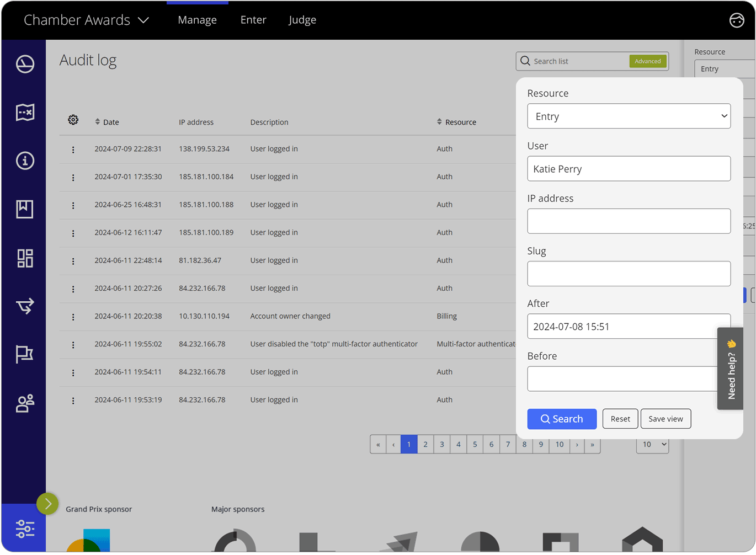Switch to the Enter tab

[x=253, y=20]
